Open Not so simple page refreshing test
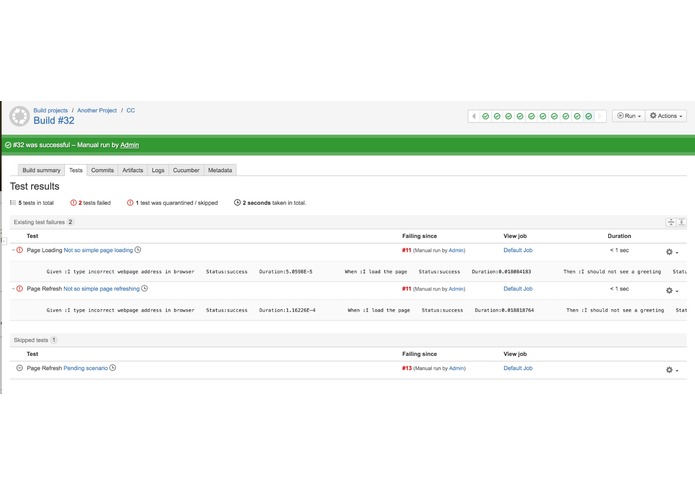 point(102,289)
